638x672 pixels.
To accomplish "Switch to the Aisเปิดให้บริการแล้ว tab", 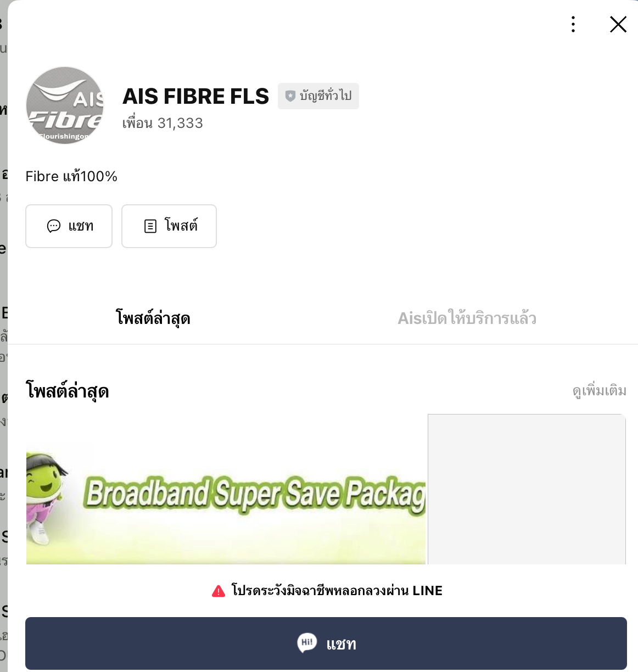I will tap(467, 318).
